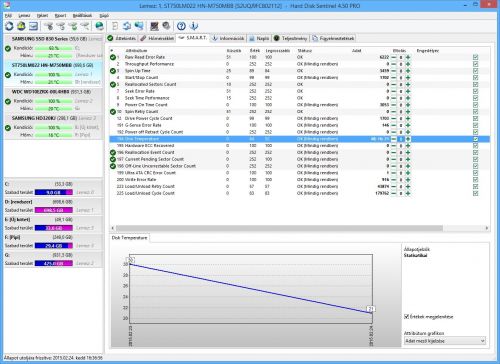Toggle the checkbox on Load/Unload Cycle Count row

tap(475, 193)
